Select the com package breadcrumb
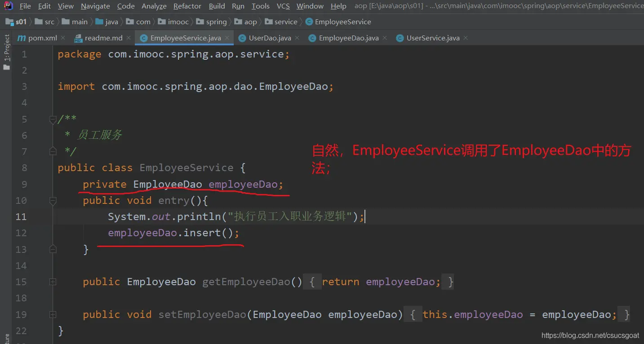This screenshot has height=344, width=644. coord(138,22)
